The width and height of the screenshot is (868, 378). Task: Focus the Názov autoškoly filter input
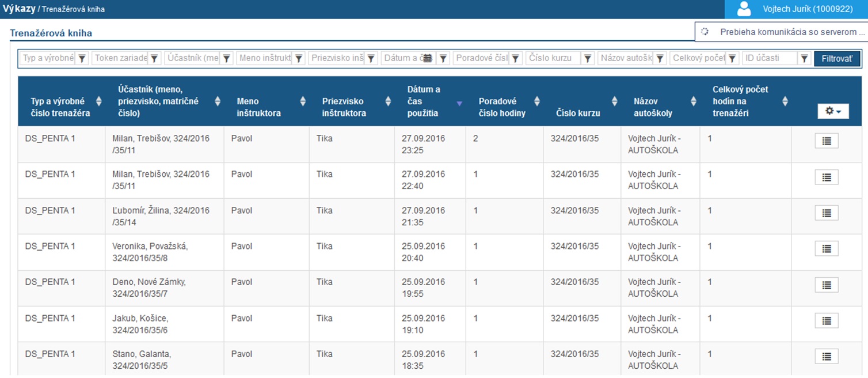[625, 58]
